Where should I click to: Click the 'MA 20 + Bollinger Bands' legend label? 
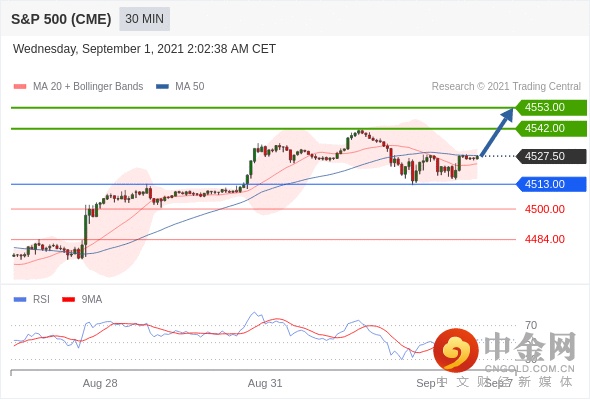click(88, 87)
